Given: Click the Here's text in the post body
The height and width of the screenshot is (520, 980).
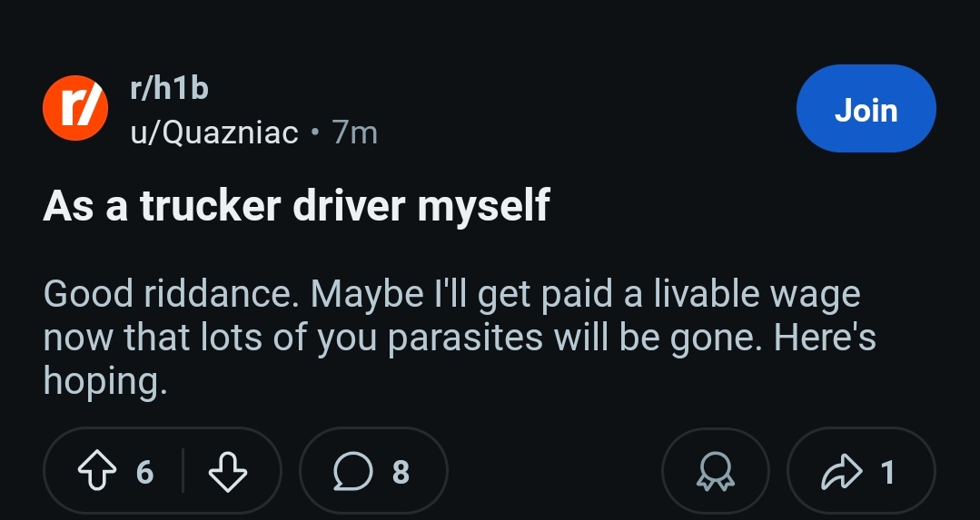Looking at the screenshot, I should pyautogui.click(x=825, y=337).
